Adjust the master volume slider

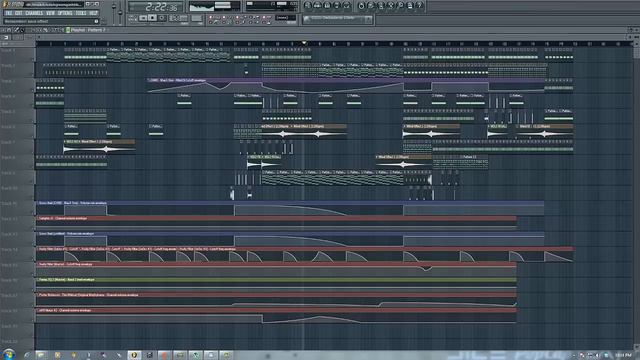click(x=114, y=8)
